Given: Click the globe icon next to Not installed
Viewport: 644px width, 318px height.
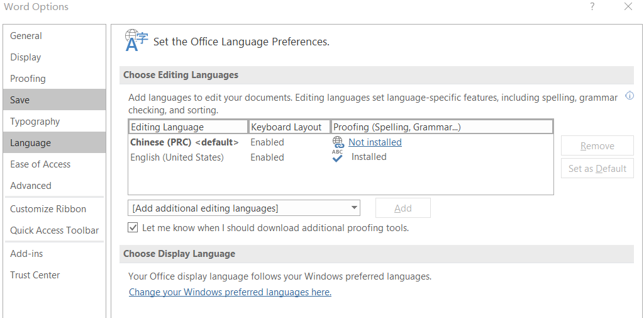Looking at the screenshot, I should click(x=338, y=142).
